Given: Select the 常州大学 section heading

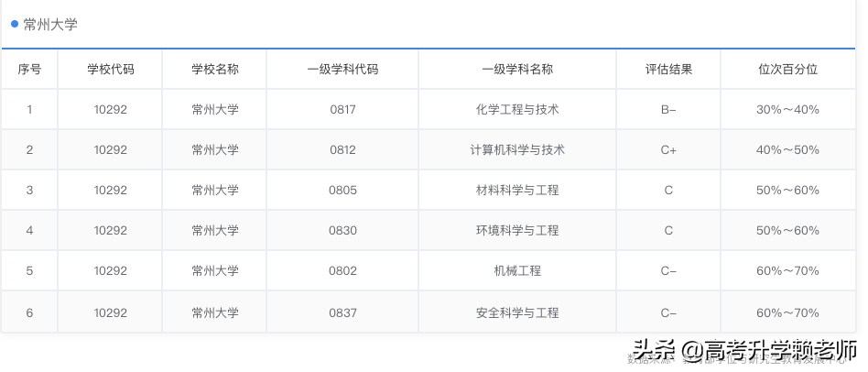Looking at the screenshot, I should coord(50,25).
